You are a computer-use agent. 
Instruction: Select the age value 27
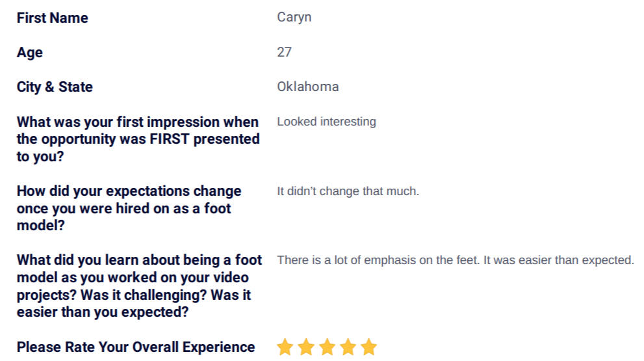[284, 52]
